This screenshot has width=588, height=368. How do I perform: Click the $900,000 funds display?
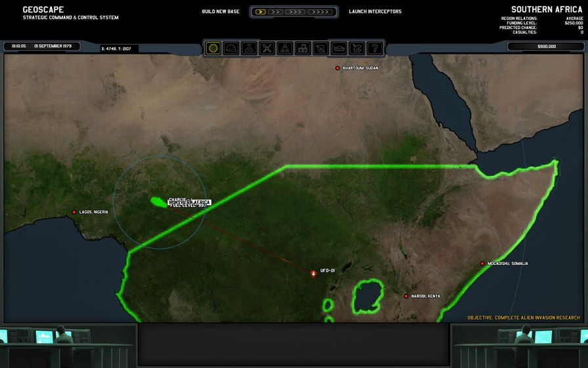pyautogui.click(x=546, y=47)
